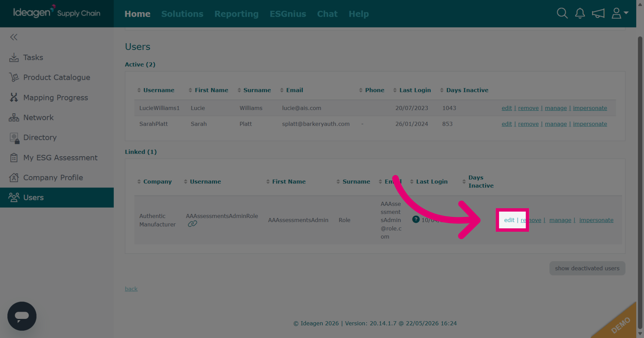Edit user SarahPlatt

pyautogui.click(x=506, y=124)
